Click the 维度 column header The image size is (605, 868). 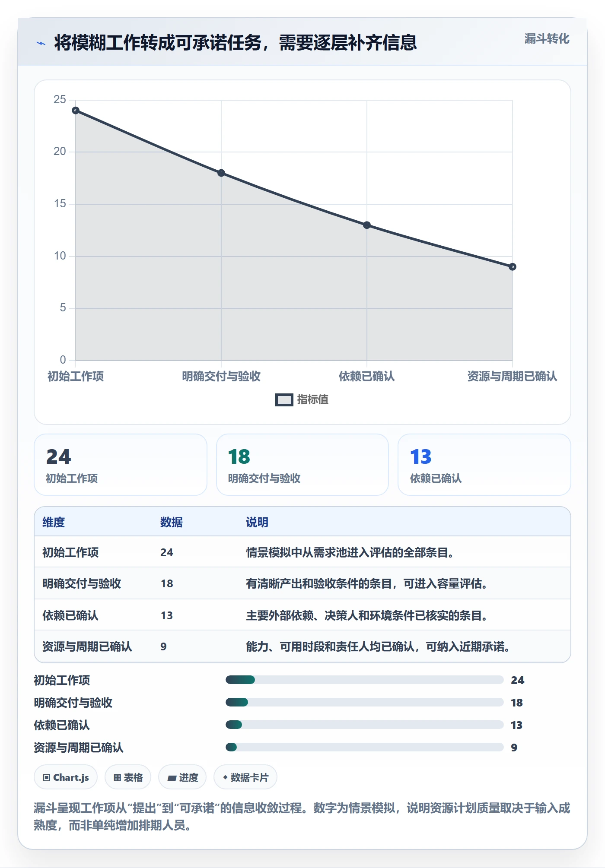tap(54, 522)
